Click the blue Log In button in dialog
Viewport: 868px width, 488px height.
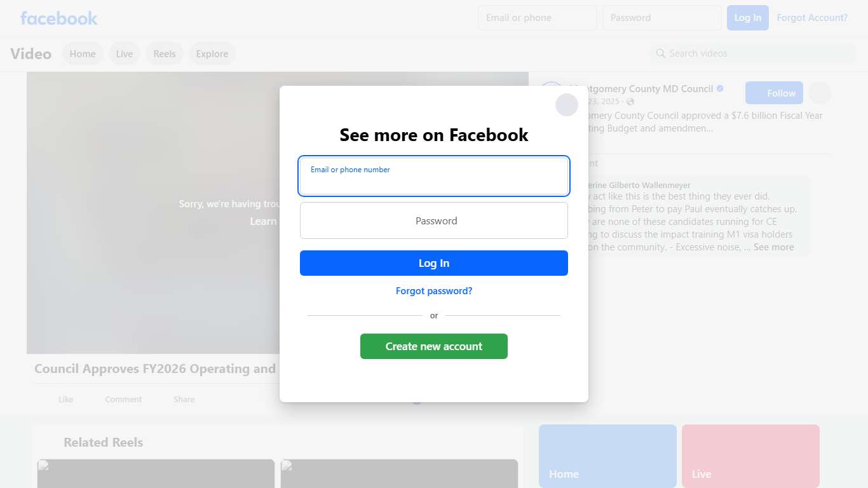click(x=434, y=263)
